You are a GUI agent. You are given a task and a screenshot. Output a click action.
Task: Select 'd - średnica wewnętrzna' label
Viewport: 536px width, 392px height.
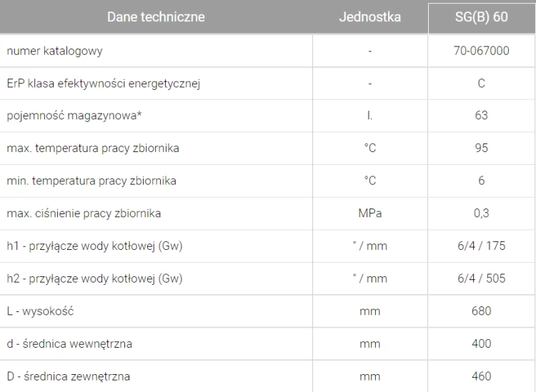point(69,343)
